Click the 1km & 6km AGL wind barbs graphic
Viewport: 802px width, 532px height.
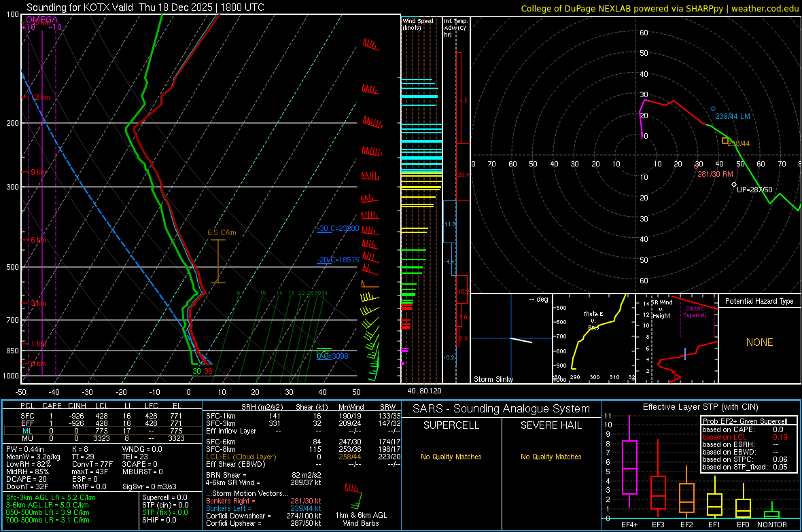(353, 495)
